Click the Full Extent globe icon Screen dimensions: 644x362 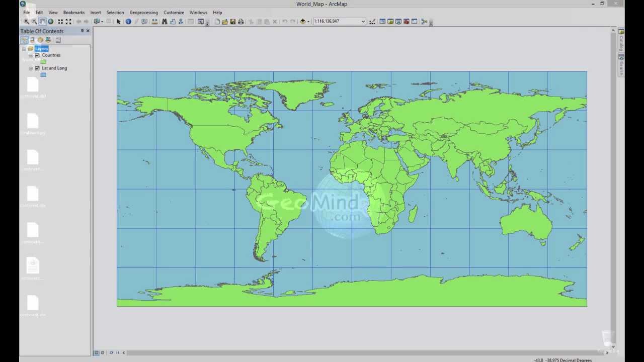pyautogui.click(x=50, y=21)
